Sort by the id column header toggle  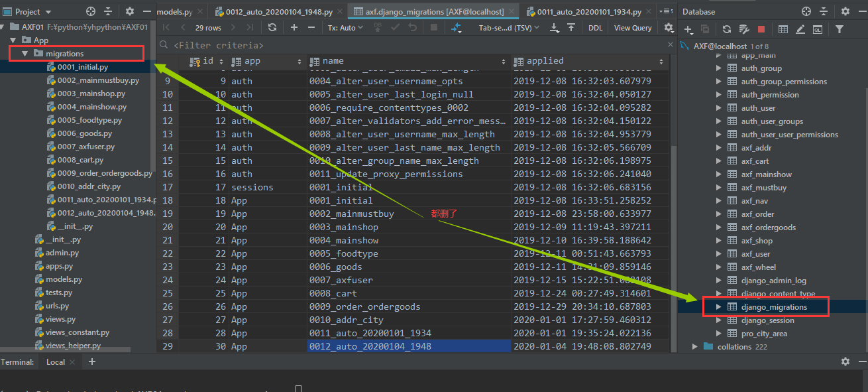point(221,60)
